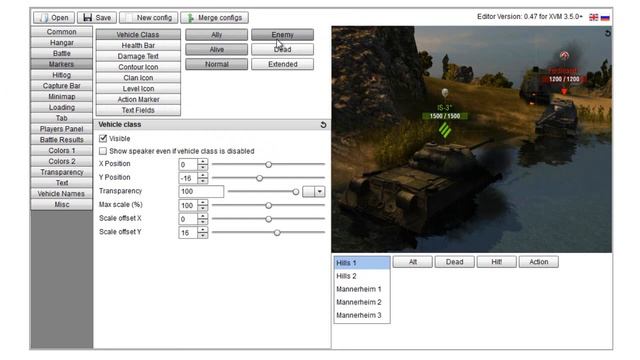
Task: Select the Health Bar marker tab
Action: tap(138, 45)
